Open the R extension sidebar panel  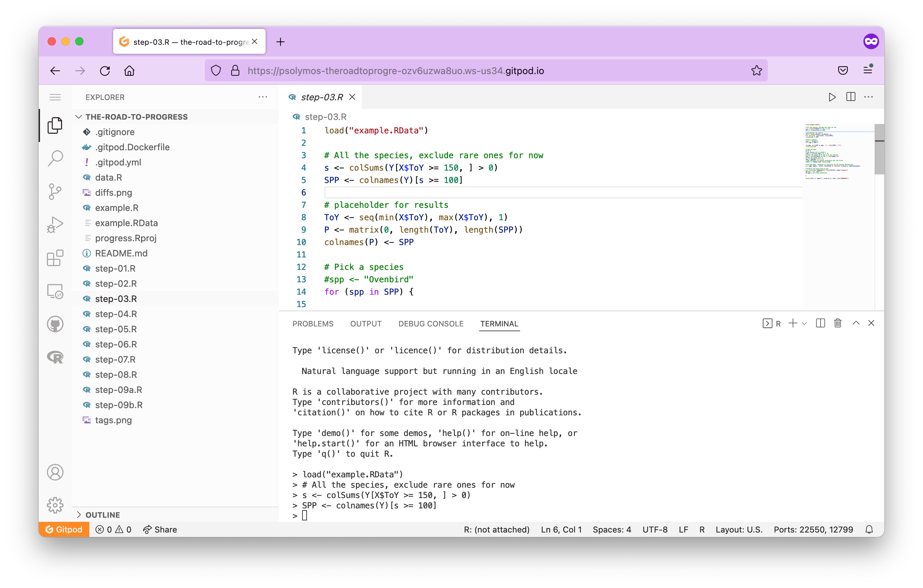coord(55,357)
